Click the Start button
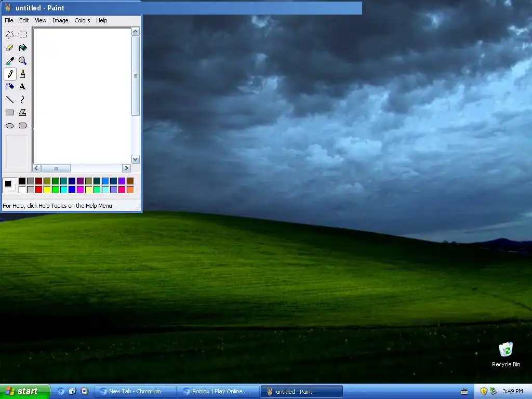Viewport: 532px width, 399px height. (x=25, y=391)
